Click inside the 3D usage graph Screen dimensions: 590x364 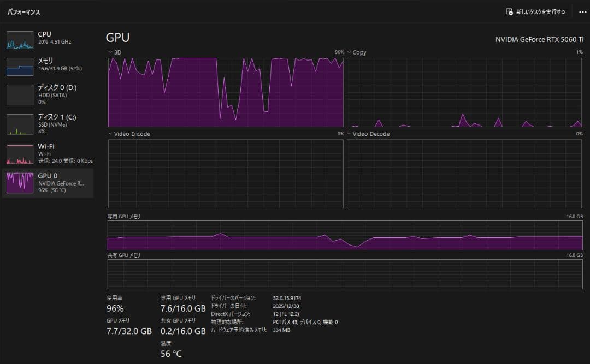(226, 92)
